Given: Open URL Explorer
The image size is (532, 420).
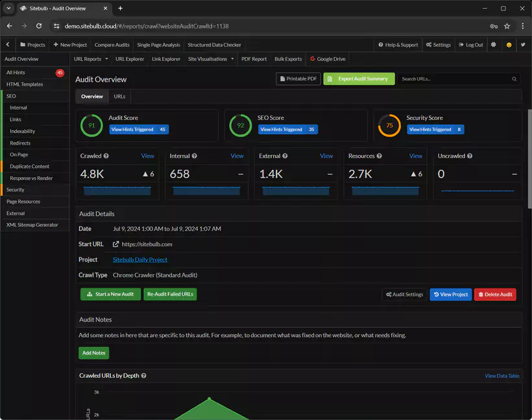Looking at the screenshot, I should (x=130, y=59).
